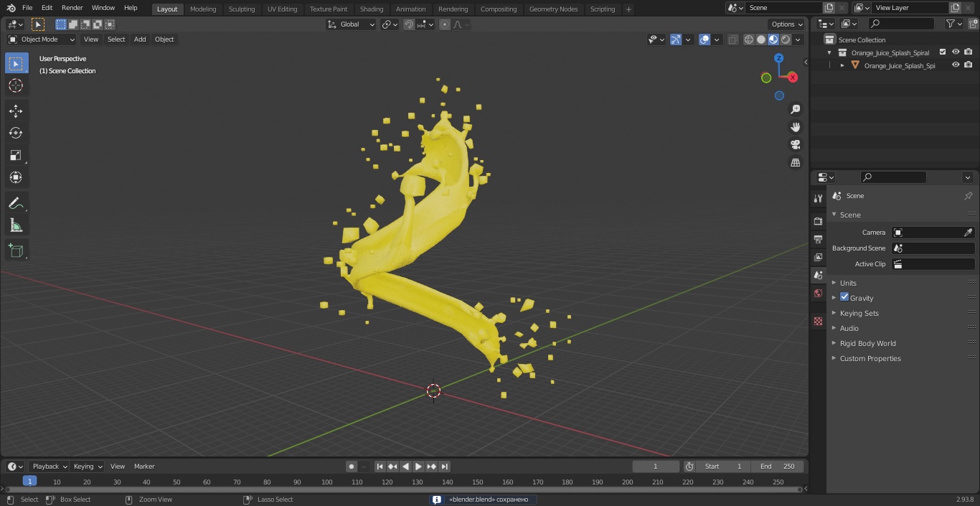Screen dimensions: 980x506
Task: Click the pan view hand icon
Action: pyautogui.click(x=795, y=127)
